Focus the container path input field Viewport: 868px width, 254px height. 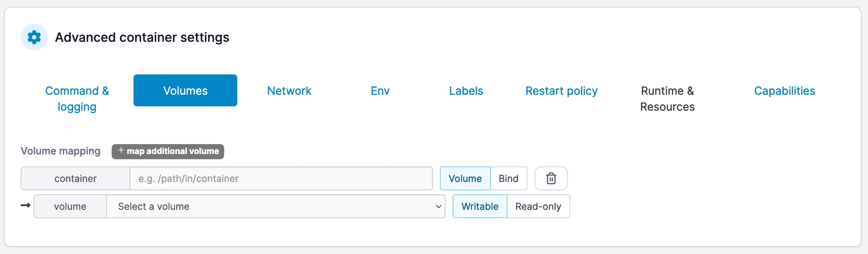281,178
